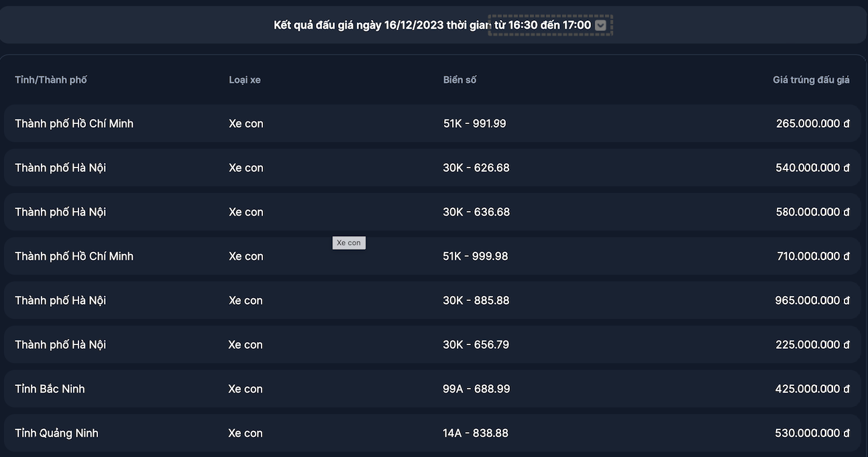The image size is (868, 457).
Task: Click the Giá trúng đấu giá header
Action: click(x=811, y=80)
